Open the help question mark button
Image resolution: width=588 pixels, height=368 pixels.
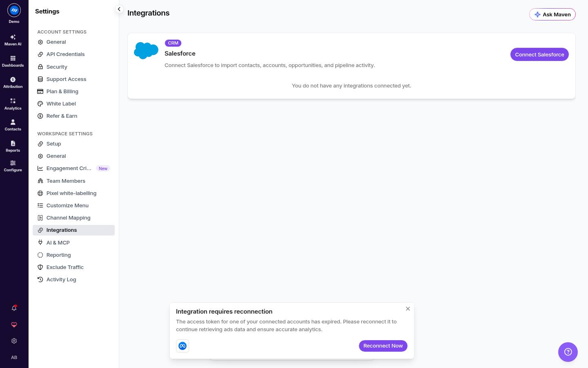[x=568, y=352]
